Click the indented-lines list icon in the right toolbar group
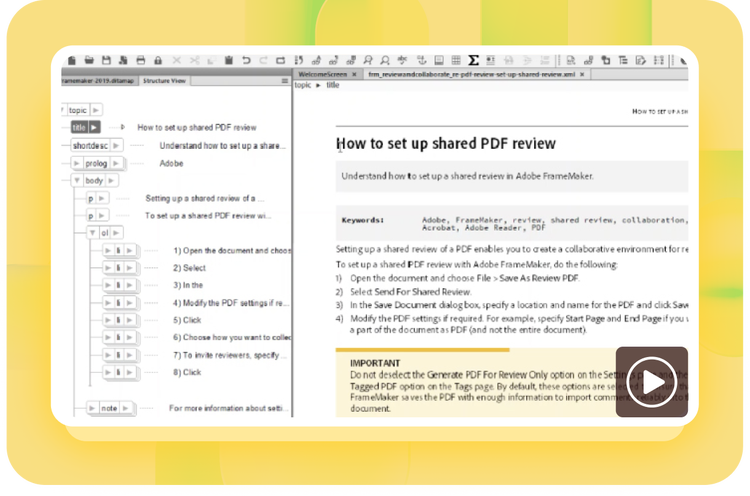Viewport: 750px width, 496px height. coord(623,60)
